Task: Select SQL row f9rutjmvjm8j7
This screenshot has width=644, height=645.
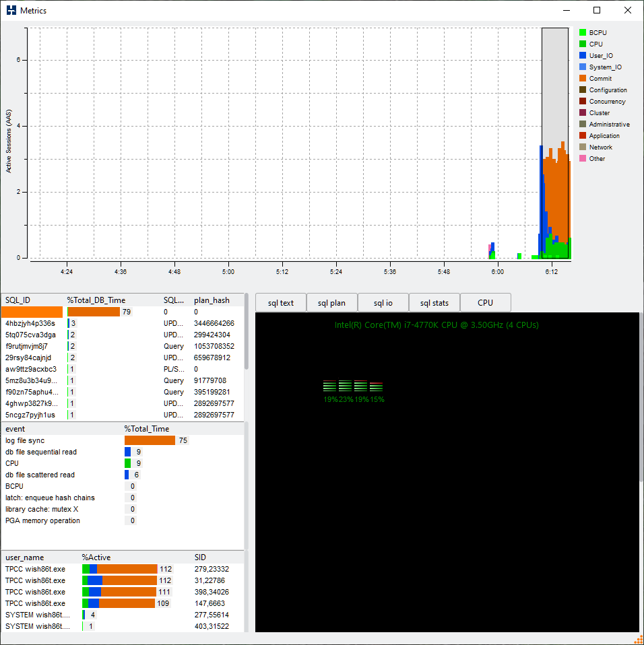Action: tap(123, 346)
